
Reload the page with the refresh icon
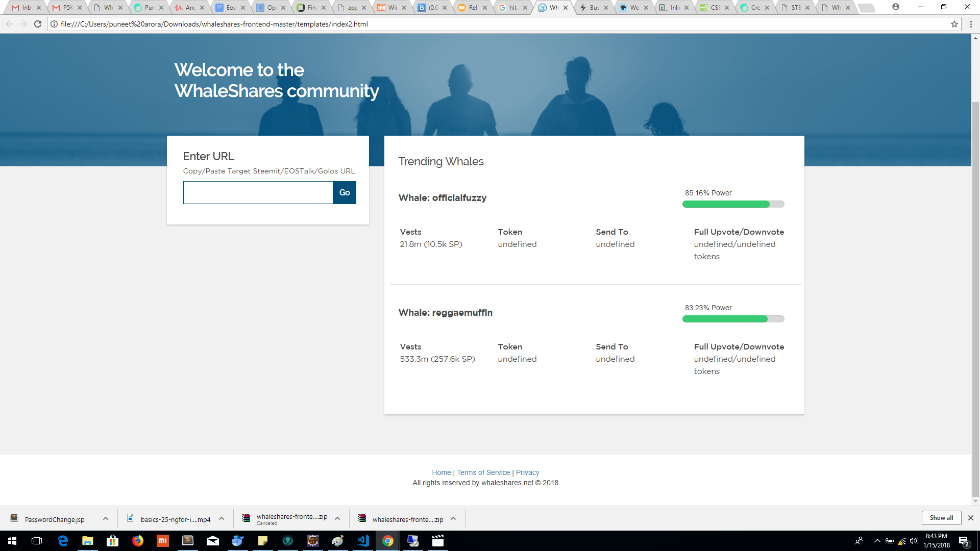click(x=38, y=24)
